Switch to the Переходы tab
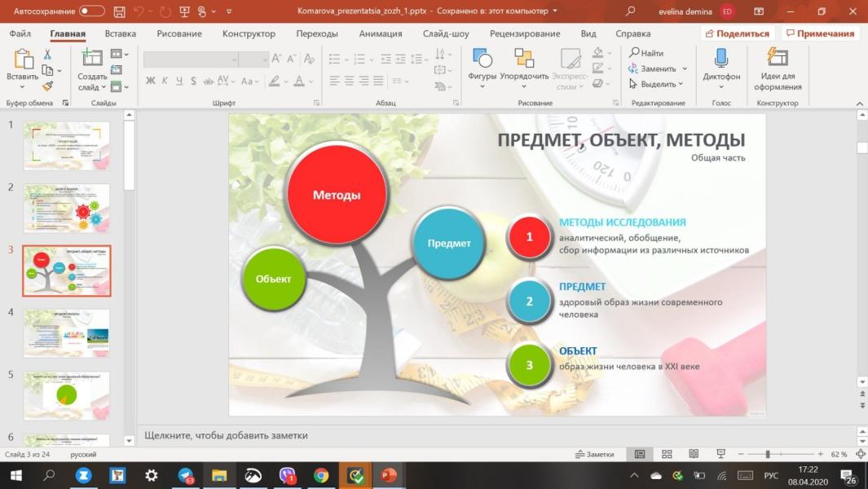 (317, 33)
